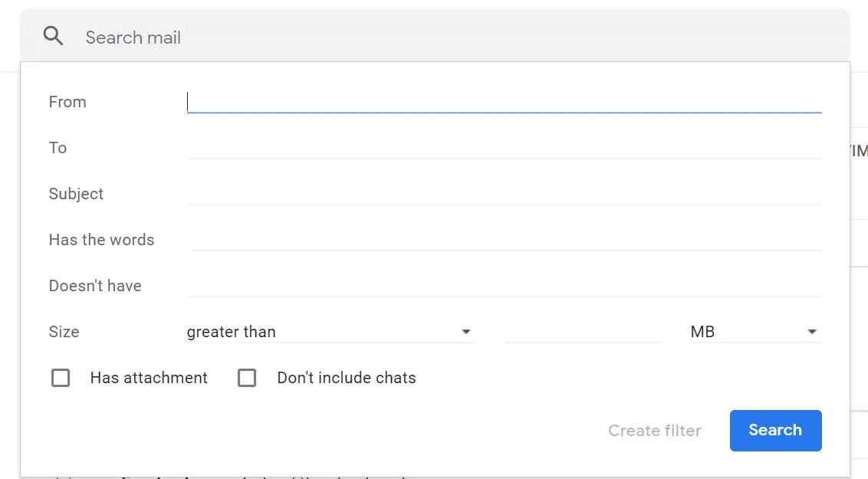The image size is (868, 479).
Task: Click the Don't include chats label
Action: (347, 377)
